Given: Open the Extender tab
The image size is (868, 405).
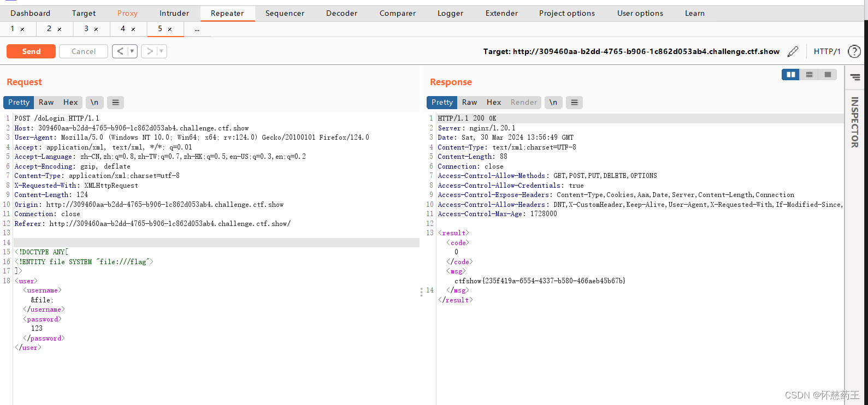Looking at the screenshot, I should [x=501, y=13].
